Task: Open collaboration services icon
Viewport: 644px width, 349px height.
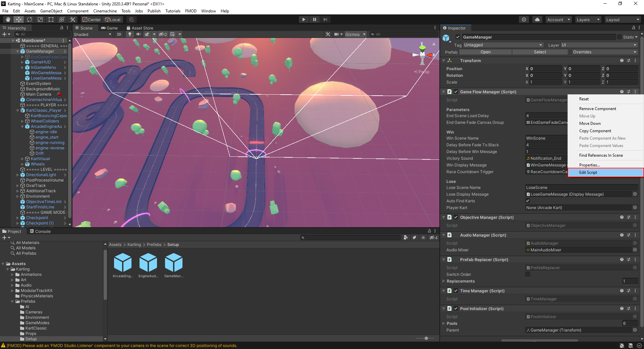Action: (524, 19)
